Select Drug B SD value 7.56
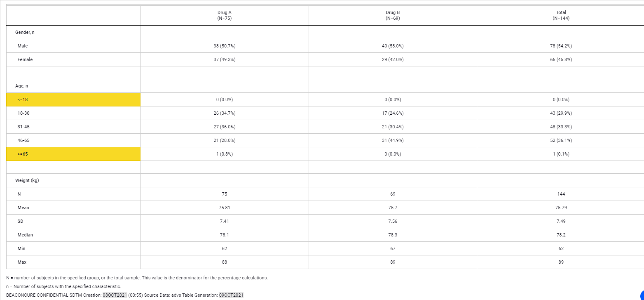Image resolution: width=644 pixels, height=300 pixels. pos(392,221)
